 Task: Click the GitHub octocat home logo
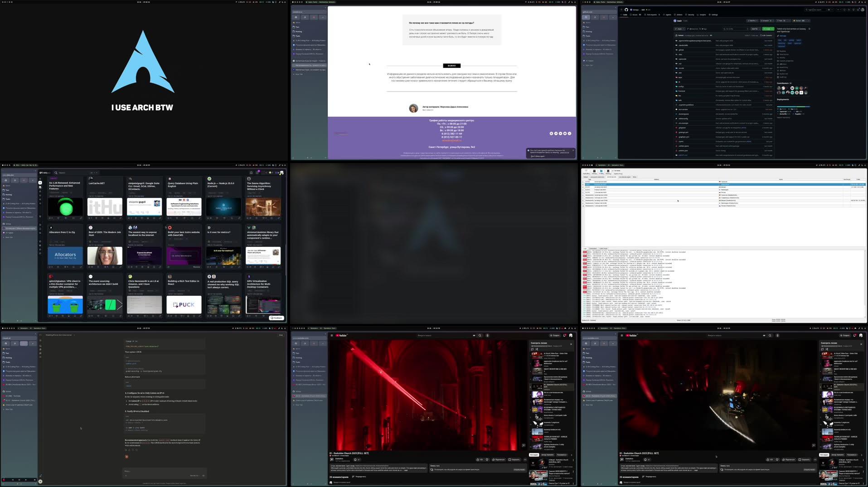(x=626, y=10)
